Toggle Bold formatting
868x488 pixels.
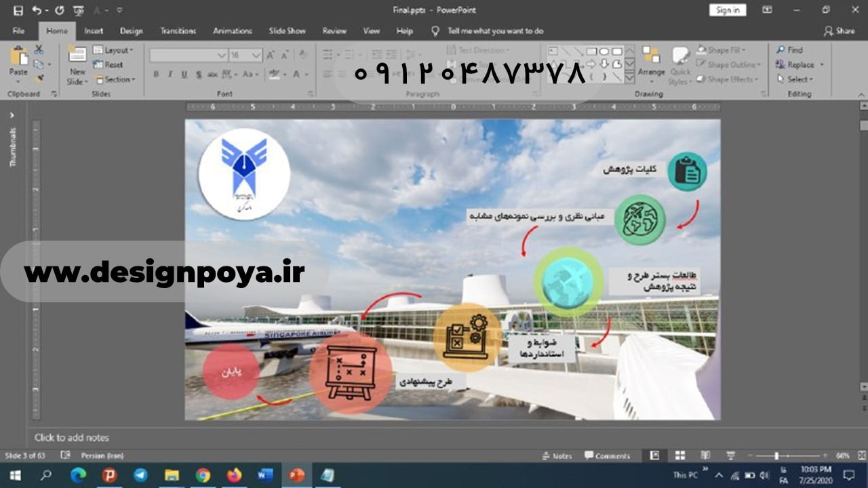156,75
